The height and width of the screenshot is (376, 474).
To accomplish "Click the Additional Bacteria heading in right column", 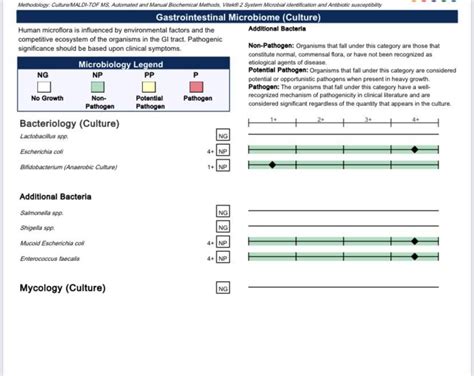I will (277, 29).
